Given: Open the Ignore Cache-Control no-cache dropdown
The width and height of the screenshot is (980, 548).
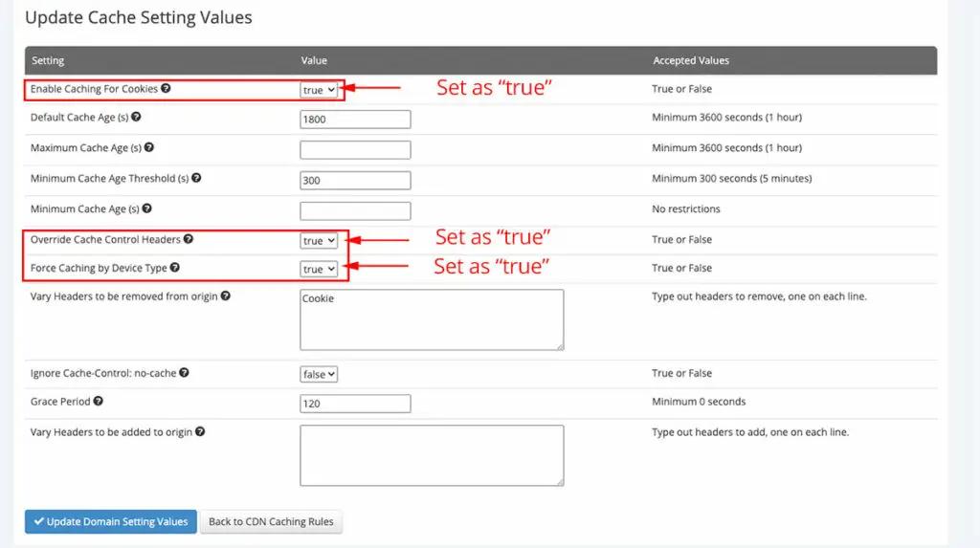Looking at the screenshot, I should [x=319, y=374].
